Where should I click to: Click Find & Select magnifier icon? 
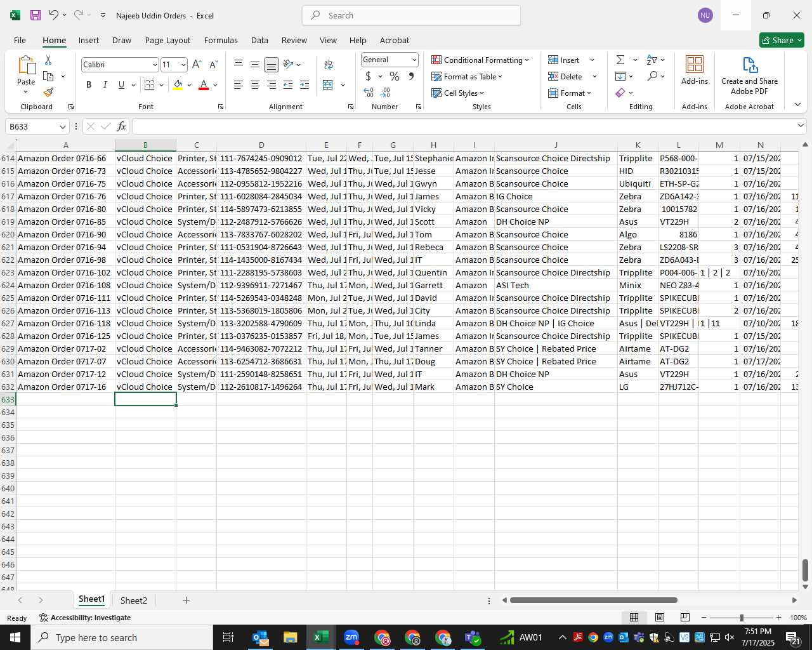pos(652,76)
